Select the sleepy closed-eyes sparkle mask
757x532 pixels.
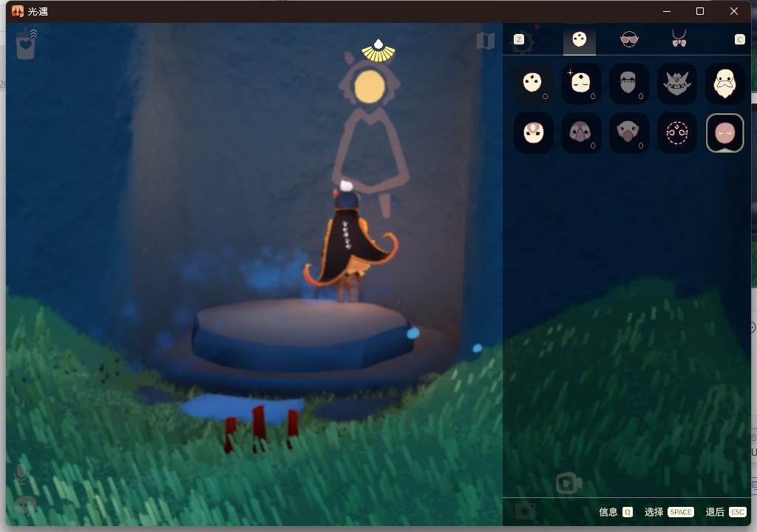tap(581, 83)
